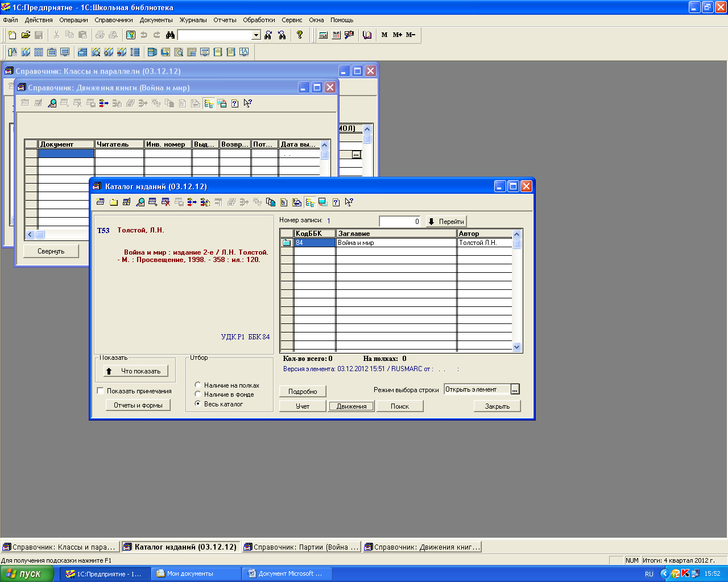Click the Закрыть button in catalog window
Viewport: 728px width, 582px height.
coord(497,406)
